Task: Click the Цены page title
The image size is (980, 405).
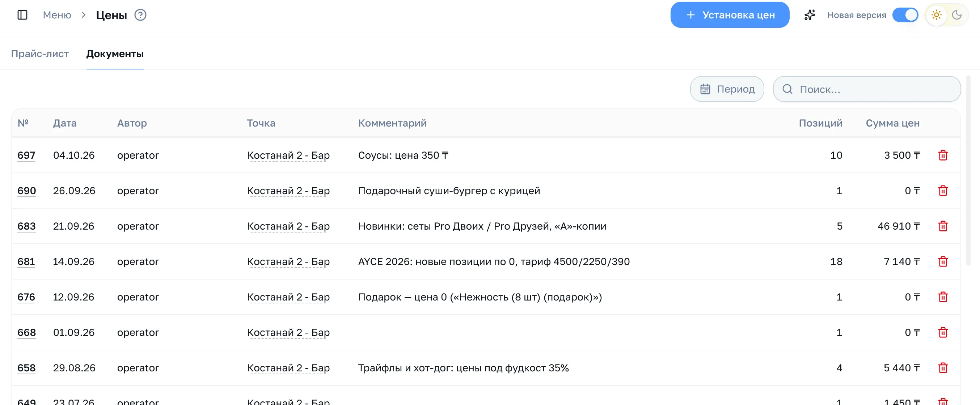Action: 111,15
